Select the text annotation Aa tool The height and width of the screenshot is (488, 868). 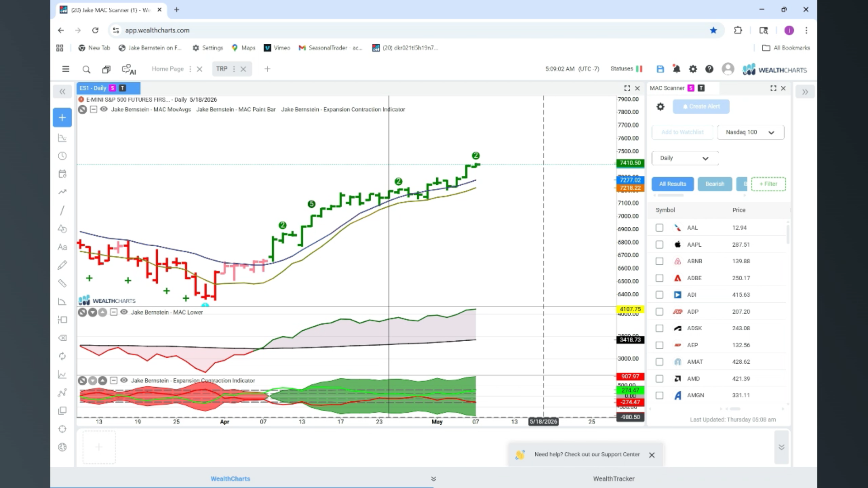(x=62, y=247)
